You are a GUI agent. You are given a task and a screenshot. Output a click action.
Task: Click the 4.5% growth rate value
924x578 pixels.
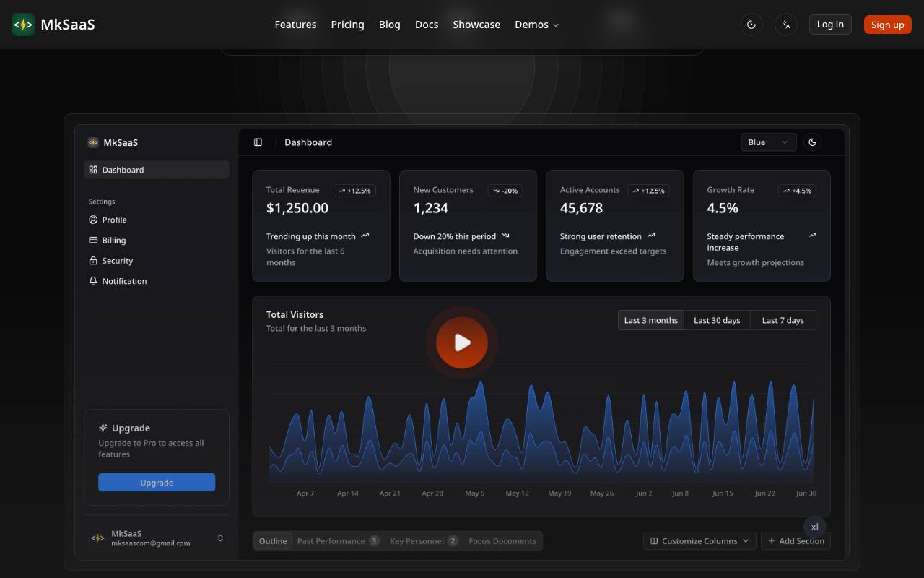[x=723, y=208]
